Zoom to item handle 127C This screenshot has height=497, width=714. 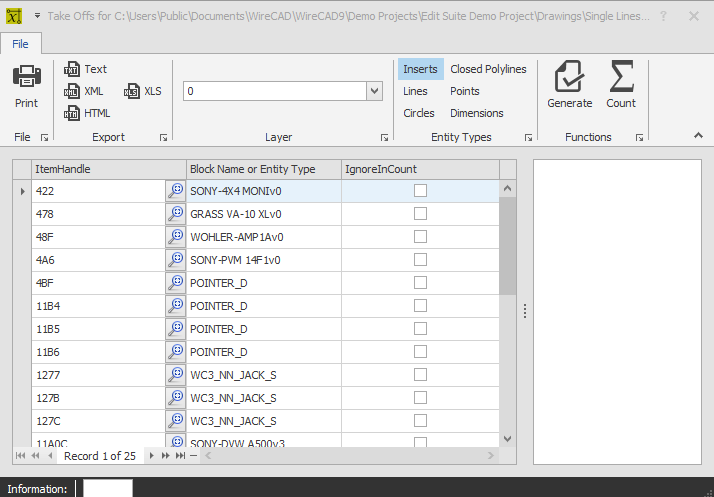(175, 421)
